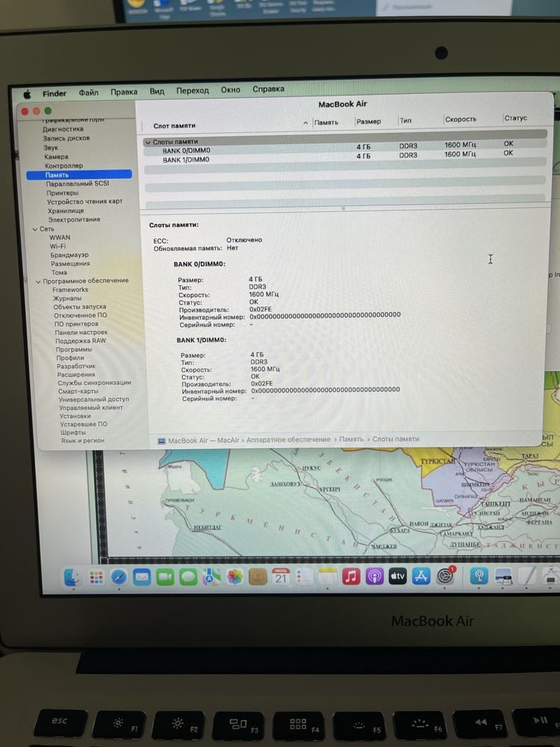Open the Finder menu
Viewport: 560px width, 747px height.
click(55, 94)
